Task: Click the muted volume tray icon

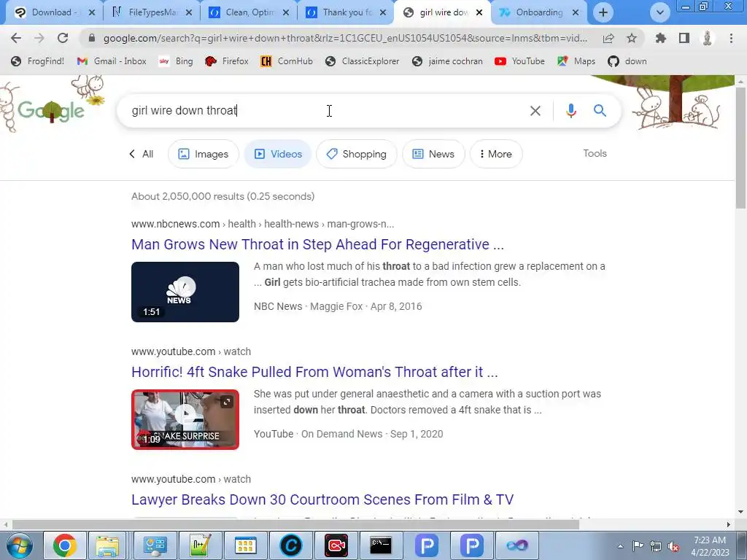Action: coord(673,546)
